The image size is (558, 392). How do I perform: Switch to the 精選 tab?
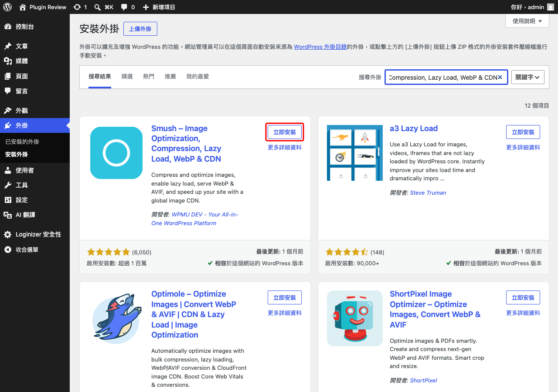[127, 77]
